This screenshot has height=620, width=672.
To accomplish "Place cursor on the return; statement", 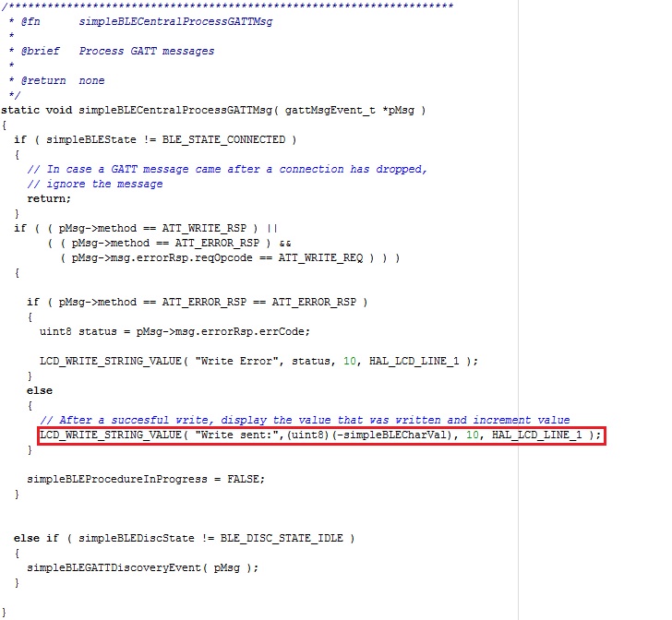I will 49,198.
